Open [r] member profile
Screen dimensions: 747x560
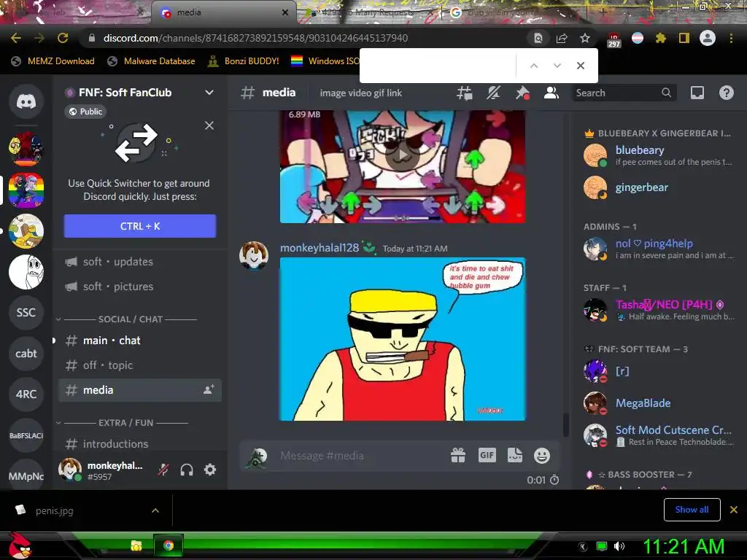[659, 371]
